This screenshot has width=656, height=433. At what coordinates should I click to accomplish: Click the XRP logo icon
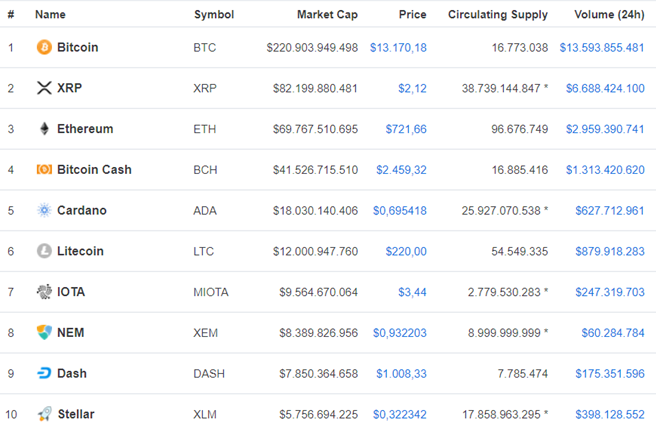pyautogui.click(x=44, y=88)
